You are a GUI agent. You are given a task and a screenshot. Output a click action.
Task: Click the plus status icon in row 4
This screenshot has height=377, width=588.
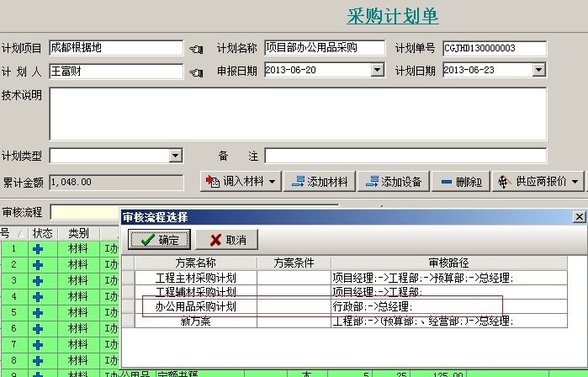click(37, 296)
